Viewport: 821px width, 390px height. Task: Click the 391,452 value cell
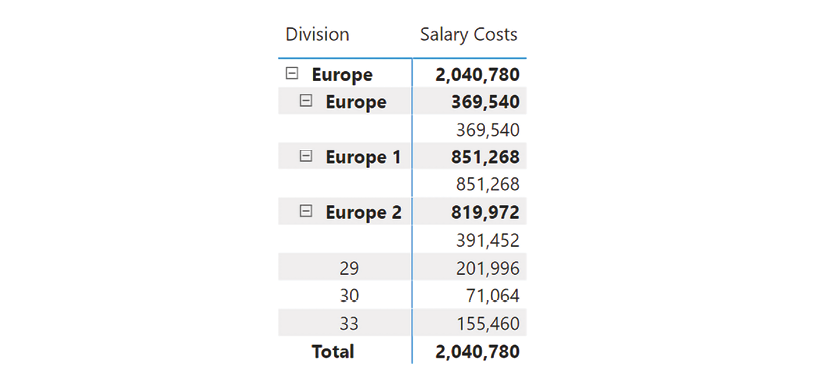487,240
